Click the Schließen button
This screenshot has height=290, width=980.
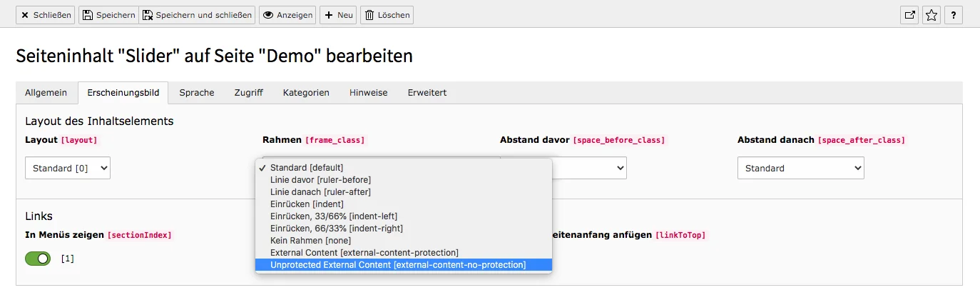click(x=45, y=15)
